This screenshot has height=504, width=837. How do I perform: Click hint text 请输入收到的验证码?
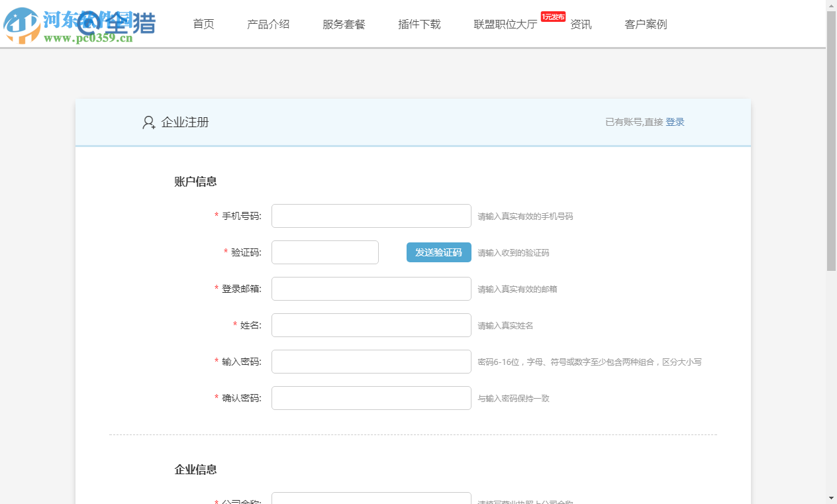[x=513, y=253]
